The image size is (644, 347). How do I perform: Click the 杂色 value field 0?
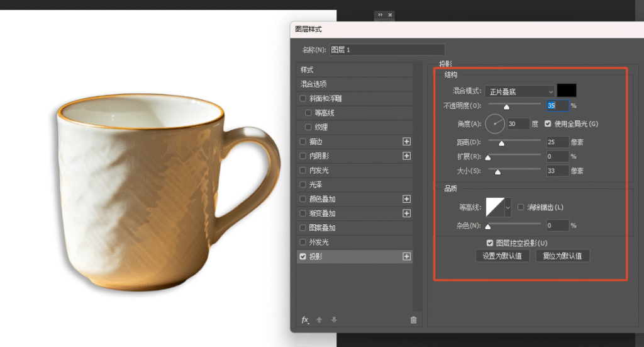[557, 225]
